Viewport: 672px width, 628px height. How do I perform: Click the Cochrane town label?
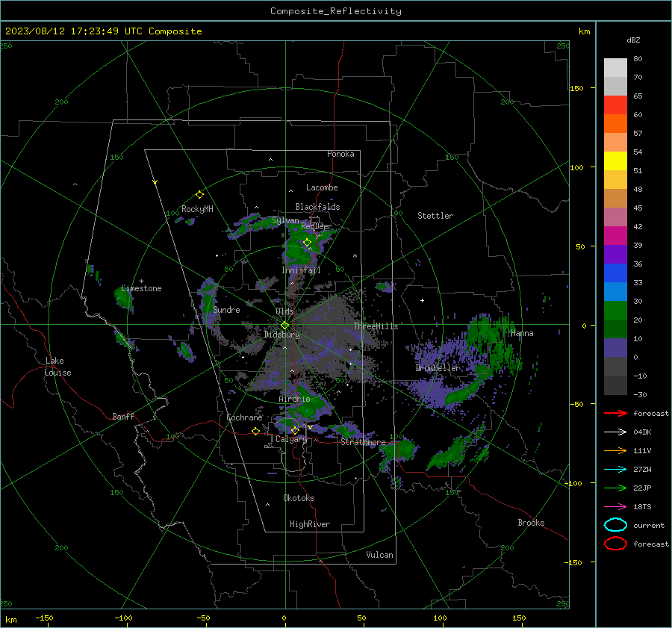point(244,417)
